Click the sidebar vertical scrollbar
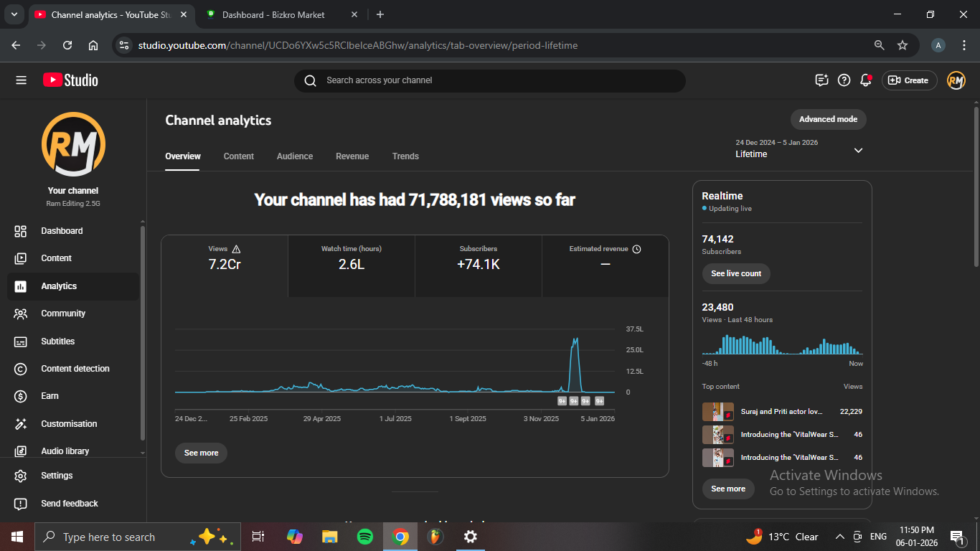The height and width of the screenshot is (551, 980). pos(142,330)
